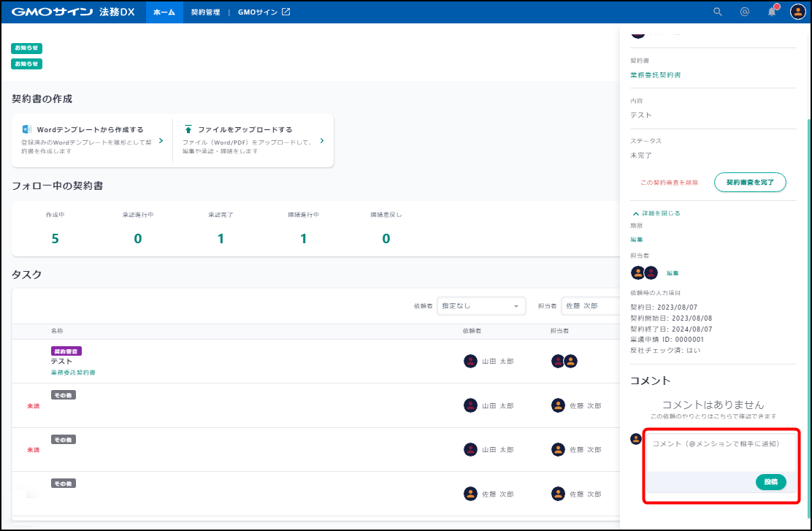
Task: Open the 依頼者 指定なし dropdown
Action: coord(481,306)
